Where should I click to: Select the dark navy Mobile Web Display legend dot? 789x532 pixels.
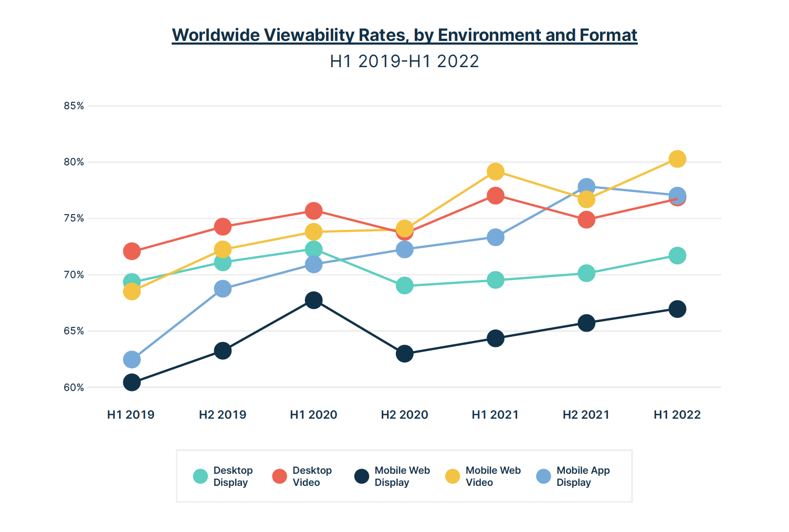(362, 476)
